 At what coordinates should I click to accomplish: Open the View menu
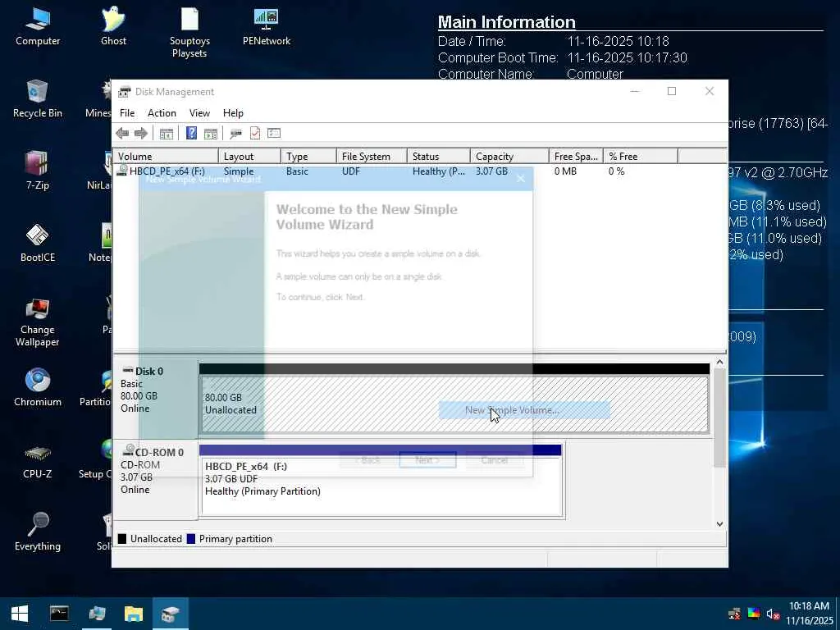[x=199, y=113]
